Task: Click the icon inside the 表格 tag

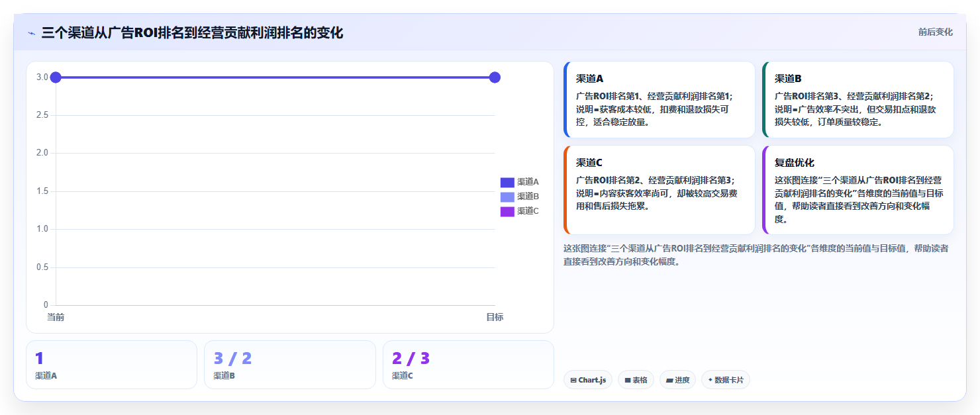Action: (x=628, y=381)
